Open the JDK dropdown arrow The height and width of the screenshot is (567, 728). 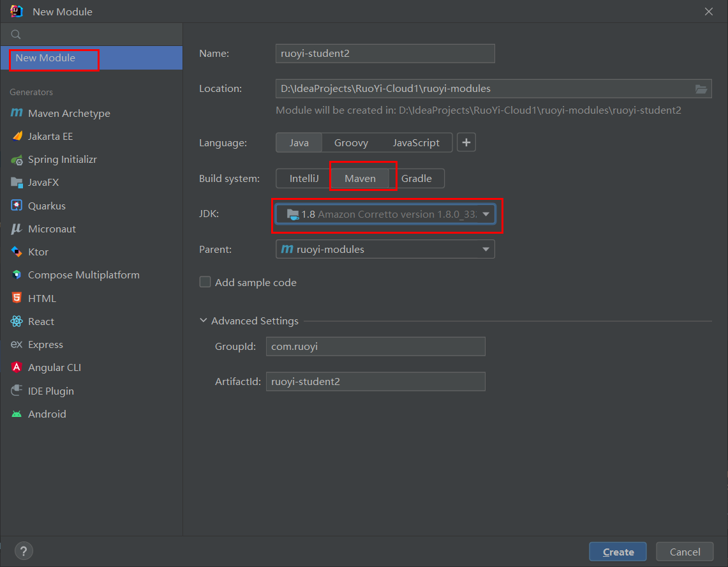(486, 215)
